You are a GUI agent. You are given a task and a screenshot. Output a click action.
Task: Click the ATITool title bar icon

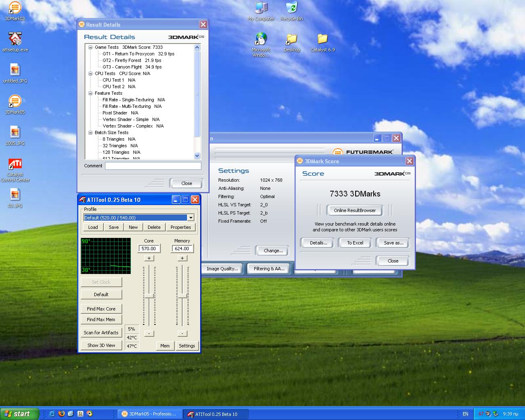click(82, 200)
